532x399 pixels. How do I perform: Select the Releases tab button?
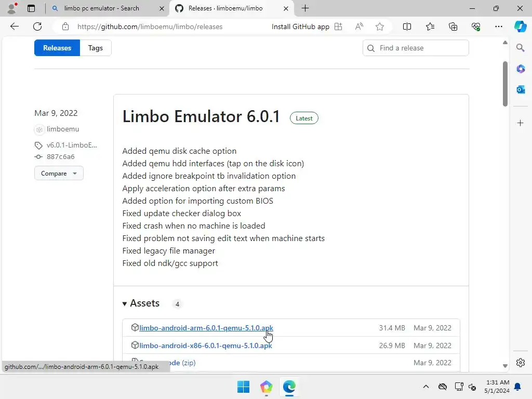point(57,48)
